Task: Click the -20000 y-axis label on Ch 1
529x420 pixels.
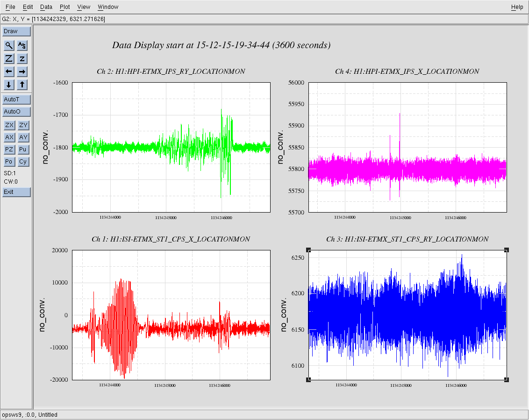Action: [x=59, y=380]
